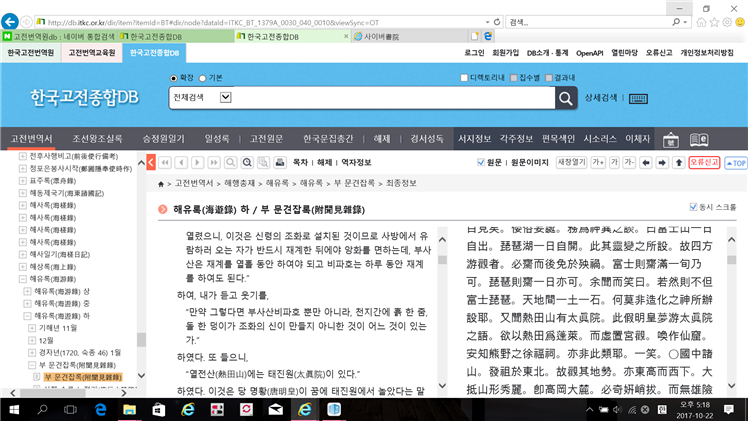Image resolution: width=748 pixels, height=421 pixels.
Task: Click the 새창열기 button
Action: [571, 163]
